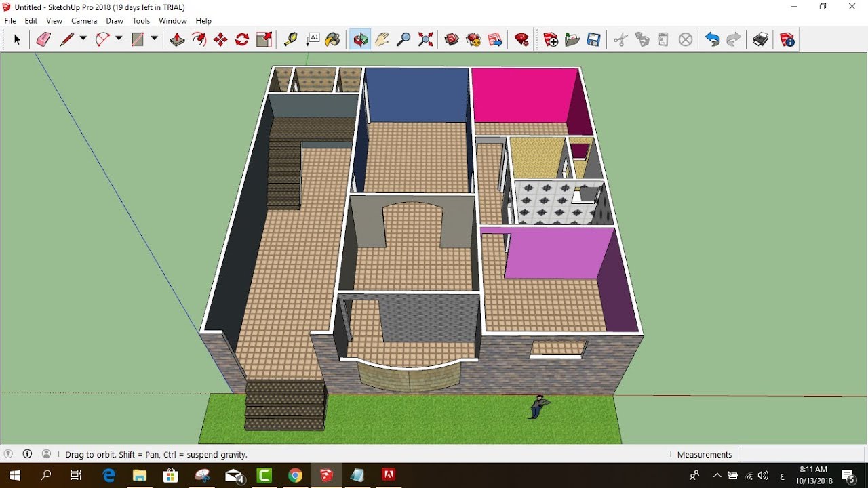The width and height of the screenshot is (868, 488).
Task: Click the sign-in user status icon
Action: point(46,454)
